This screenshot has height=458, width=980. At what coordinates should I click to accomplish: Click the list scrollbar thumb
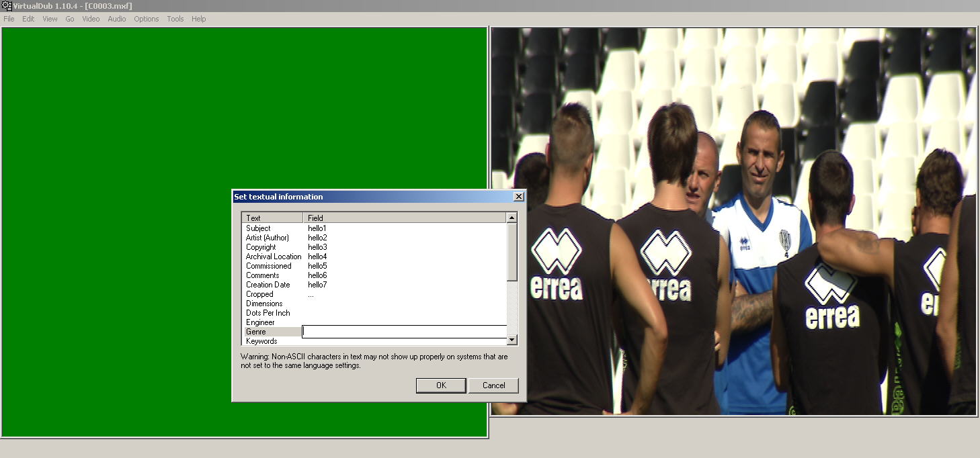512,252
